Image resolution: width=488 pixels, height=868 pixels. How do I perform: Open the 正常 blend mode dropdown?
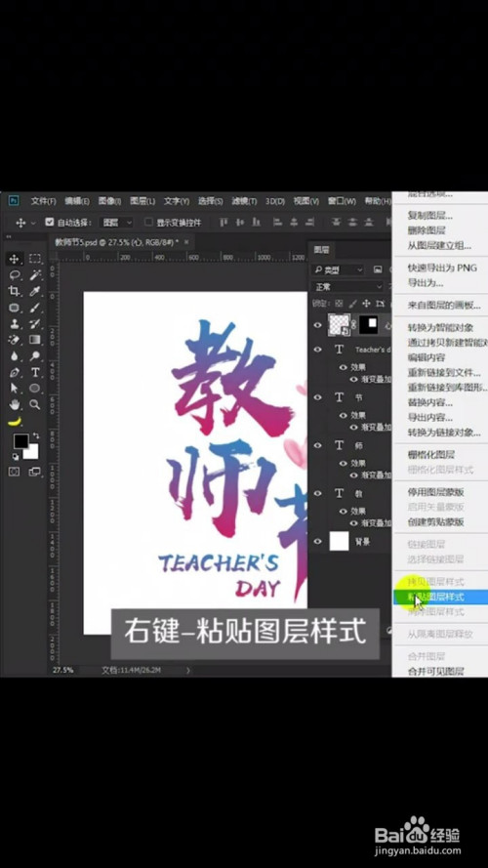pyautogui.click(x=347, y=287)
